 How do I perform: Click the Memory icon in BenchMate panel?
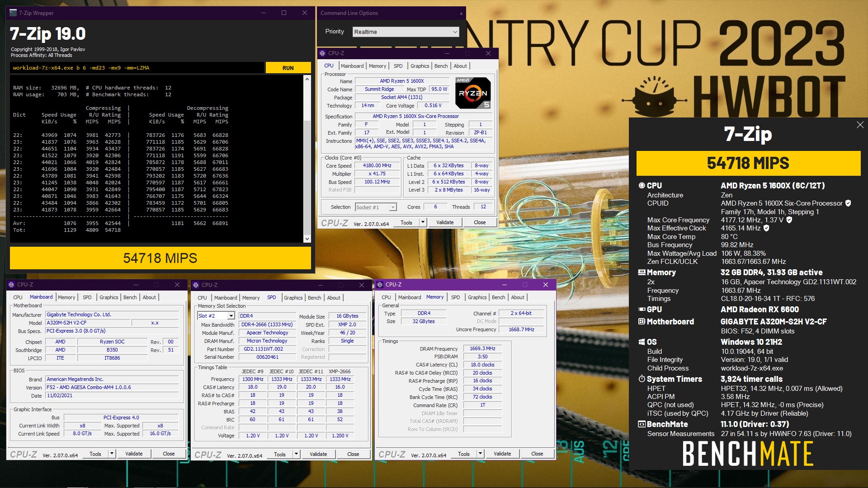point(642,272)
